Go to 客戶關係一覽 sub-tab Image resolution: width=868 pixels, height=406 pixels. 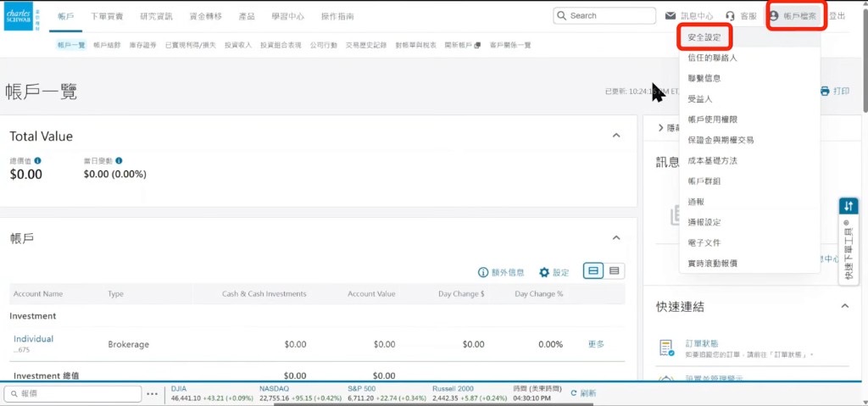click(x=510, y=45)
